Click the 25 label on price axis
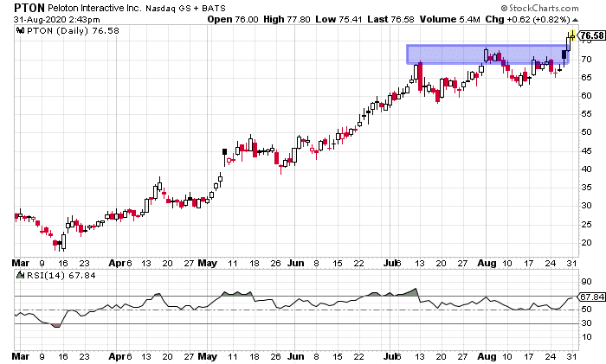Viewport: 606px width, 364px height. pyautogui.click(x=587, y=224)
